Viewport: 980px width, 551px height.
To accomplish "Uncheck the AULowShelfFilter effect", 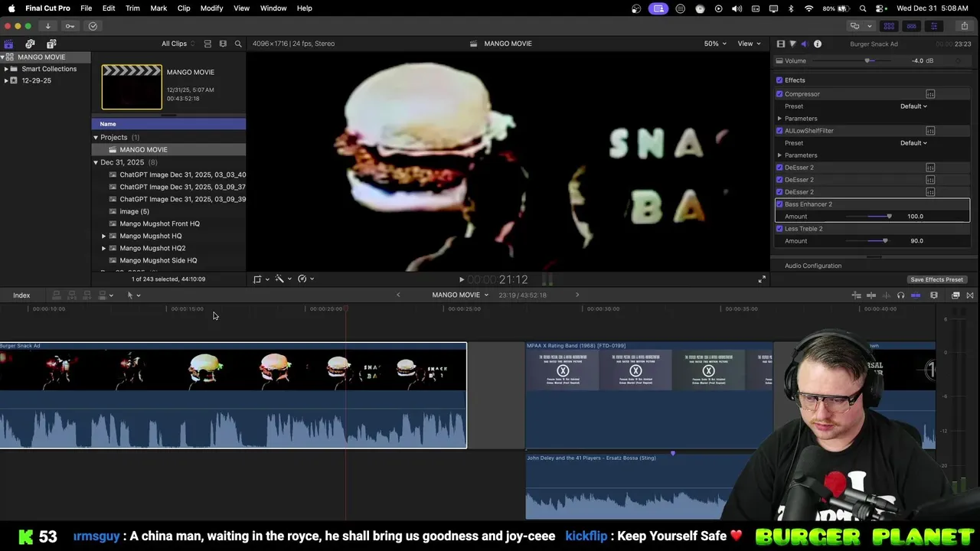I will (x=779, y=131).
